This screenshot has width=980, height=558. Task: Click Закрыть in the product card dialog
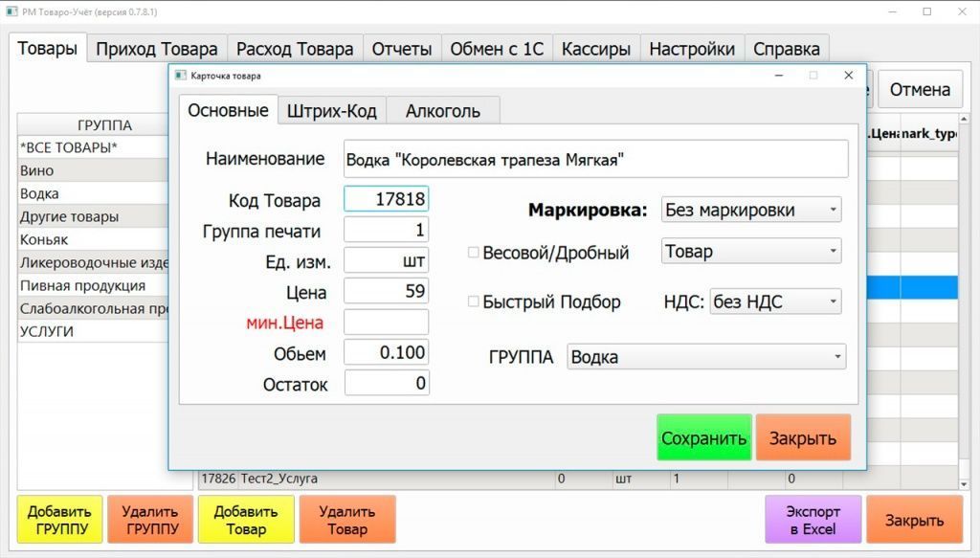803,437
